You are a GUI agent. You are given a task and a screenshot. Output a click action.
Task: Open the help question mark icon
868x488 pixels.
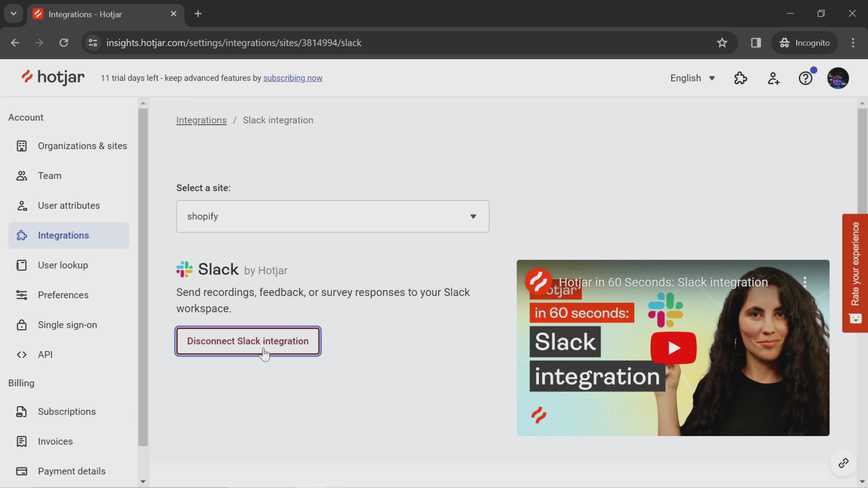click(806, 78)
